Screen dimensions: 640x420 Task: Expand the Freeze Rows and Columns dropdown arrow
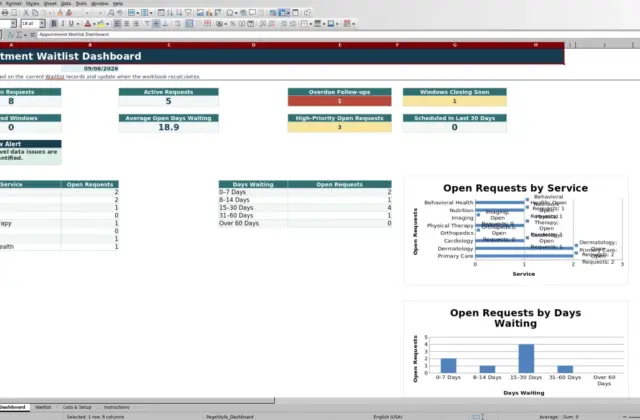[x=288, y=13]
